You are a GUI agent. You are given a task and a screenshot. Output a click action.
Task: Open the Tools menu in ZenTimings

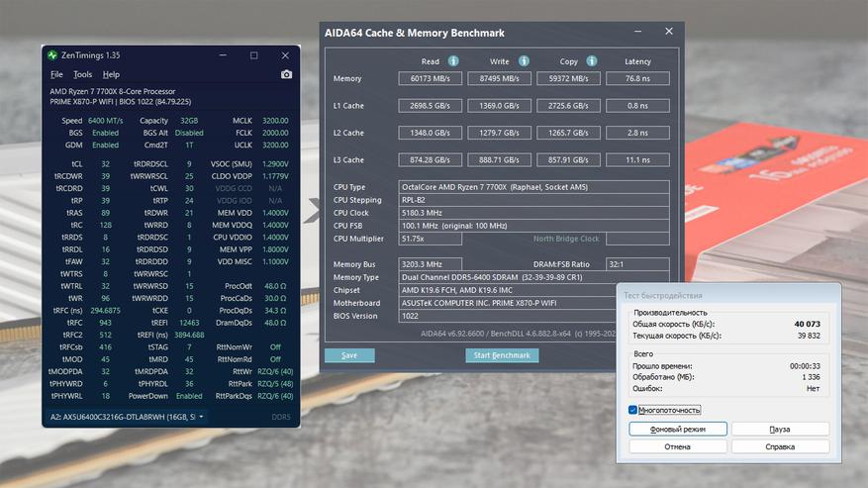pos(82,74)
